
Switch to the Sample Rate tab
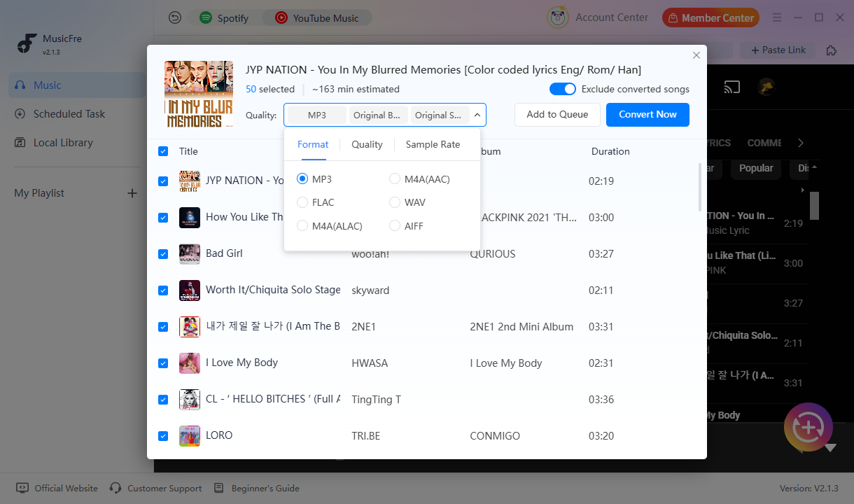click(433, 145)
